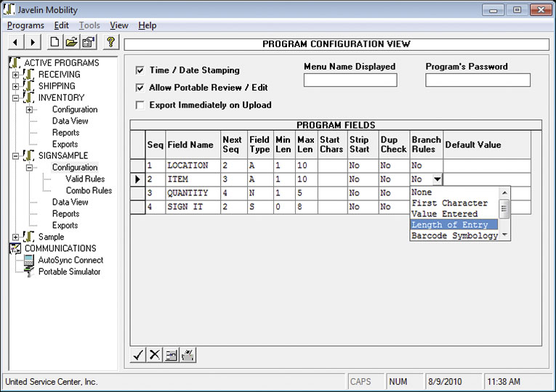The height and width of the screenshot is (392, 556).
Task: Click the Portable Simulator icon
Action: [29, 271]
